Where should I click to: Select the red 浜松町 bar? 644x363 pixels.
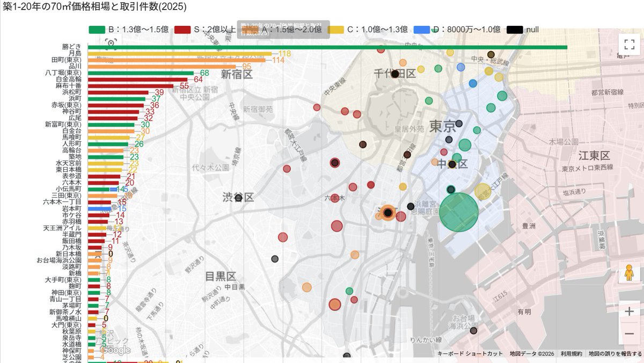pyautogui.click(x=118, y=92)
